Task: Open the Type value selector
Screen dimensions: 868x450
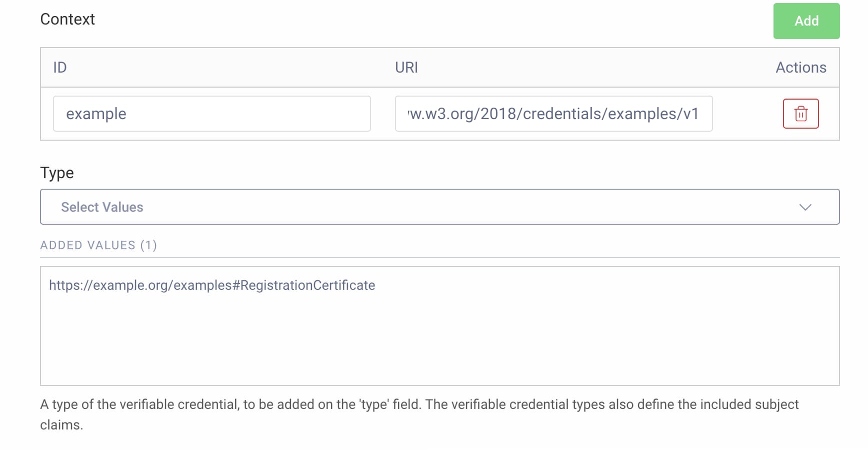Action: pos(439,207)
